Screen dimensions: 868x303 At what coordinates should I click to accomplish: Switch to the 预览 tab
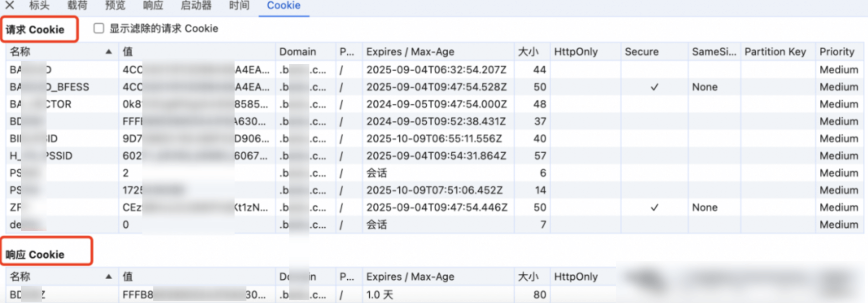tap(115, 5)
